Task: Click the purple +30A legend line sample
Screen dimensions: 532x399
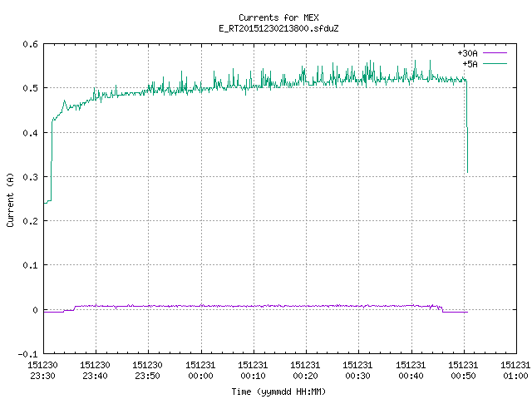Action: click(495, 53)
